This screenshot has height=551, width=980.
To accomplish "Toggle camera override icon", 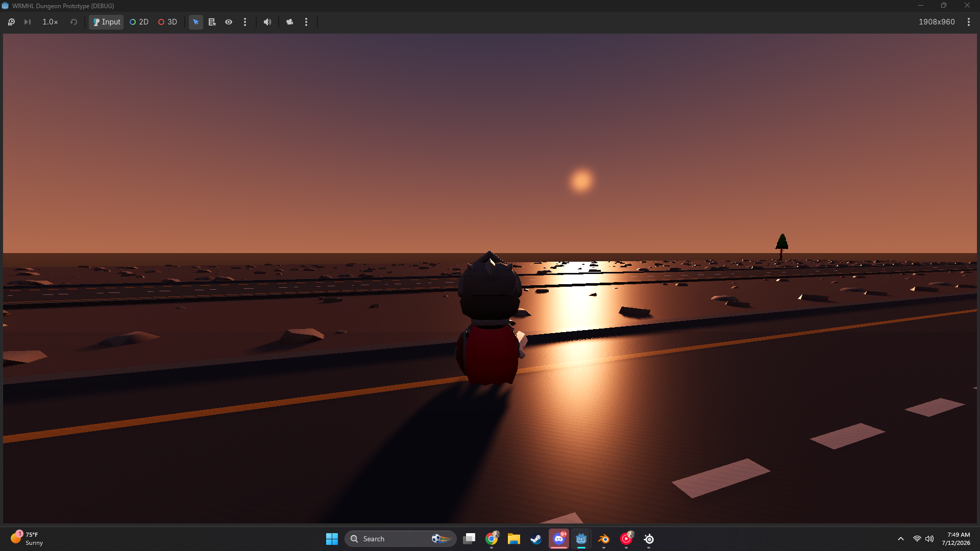I will (x=290, y=22).
